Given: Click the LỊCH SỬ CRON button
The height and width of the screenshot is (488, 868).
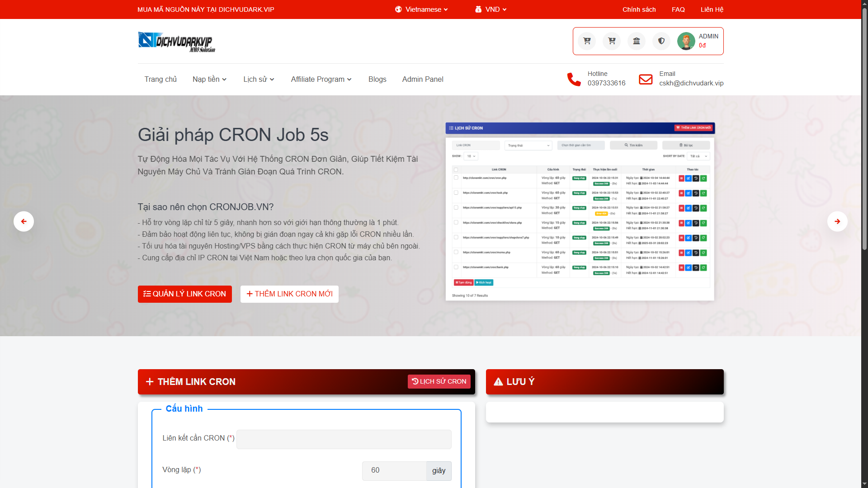Looking at the screenshot, I should point(439,382).
